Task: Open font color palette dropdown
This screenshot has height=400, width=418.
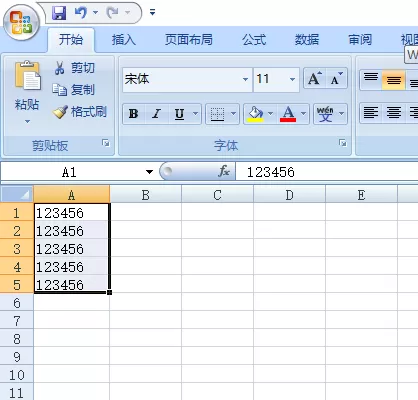Action: coord(304,114)
